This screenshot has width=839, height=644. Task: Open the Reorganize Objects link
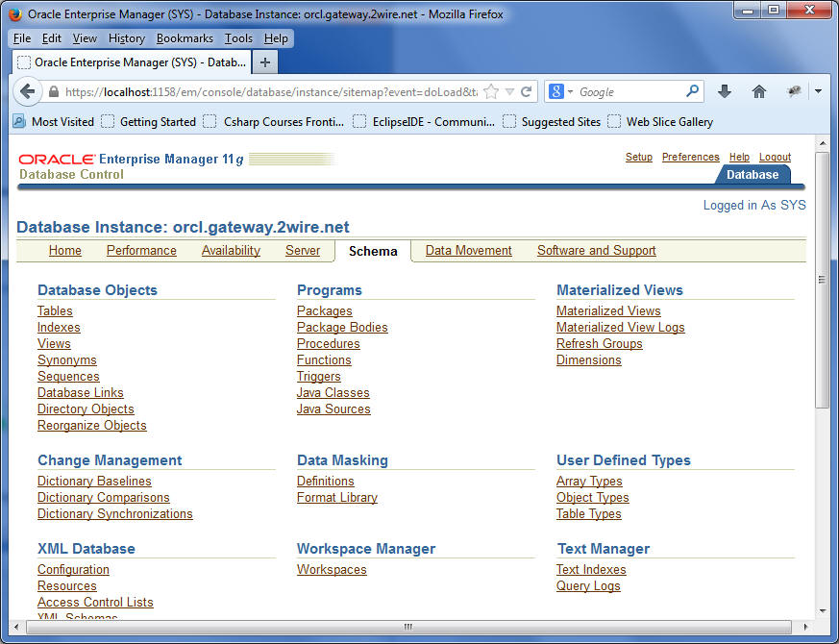tap(91, 425)
